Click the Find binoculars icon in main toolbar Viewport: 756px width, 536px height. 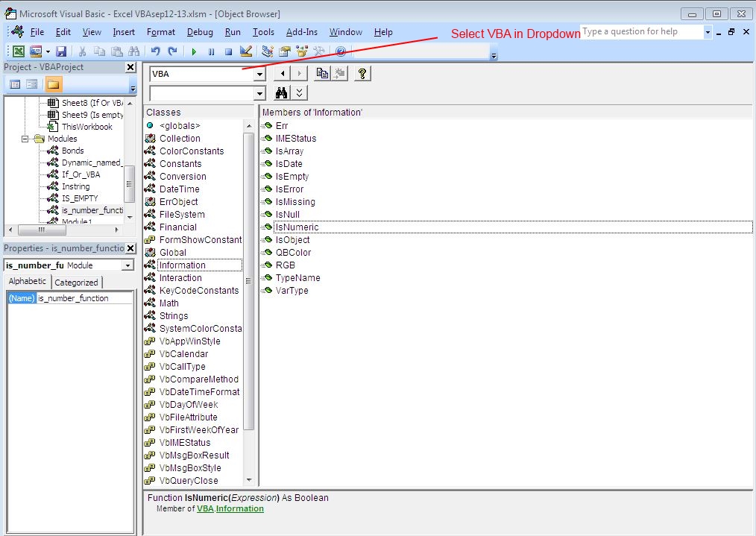click(x=134, y=51)
